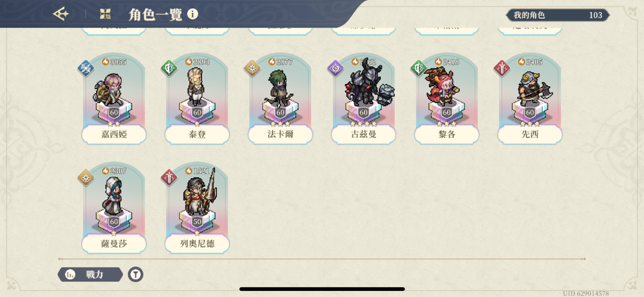Click 先西's red class emblem
The height and width of the screenshot is (297, 644).
(x=502, y=68)
